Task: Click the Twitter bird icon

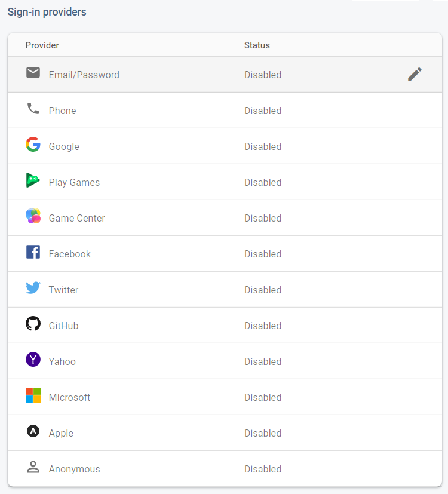Action: (33, 290)
